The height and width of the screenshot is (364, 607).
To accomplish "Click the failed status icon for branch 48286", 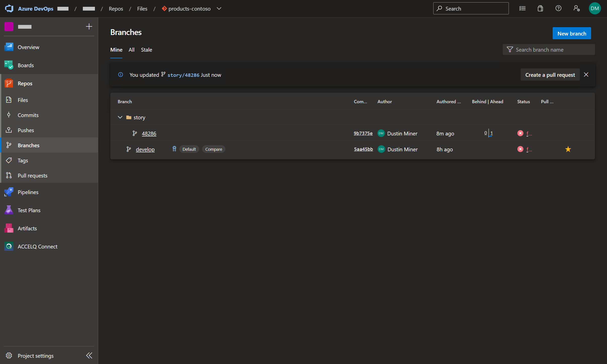I will [520, 133].
